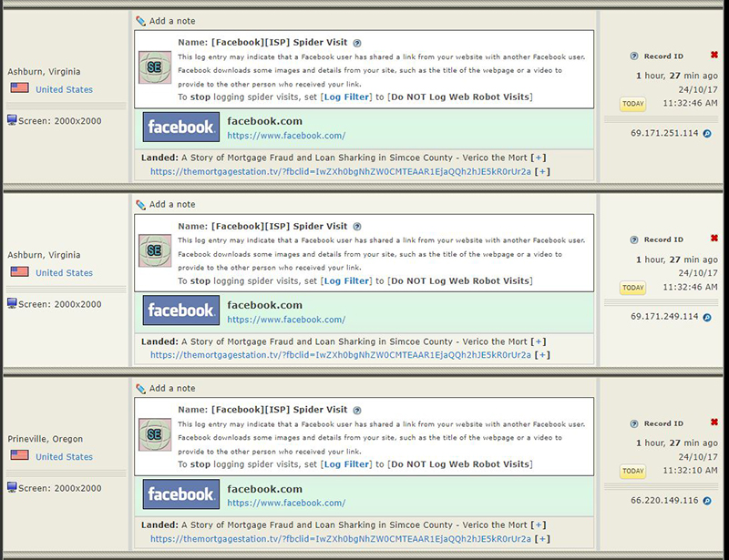Expand landed page title [+] in Prineville record
The width and height of the screenshot is (729, 560).
[539, 525]
